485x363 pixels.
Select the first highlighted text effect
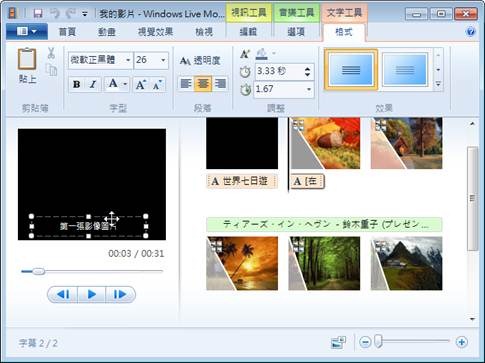351,70
